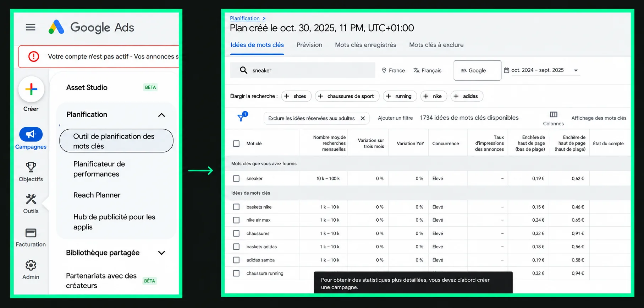Click the France location setting
The image size is (644, 308).
click(x=393, y=70)
